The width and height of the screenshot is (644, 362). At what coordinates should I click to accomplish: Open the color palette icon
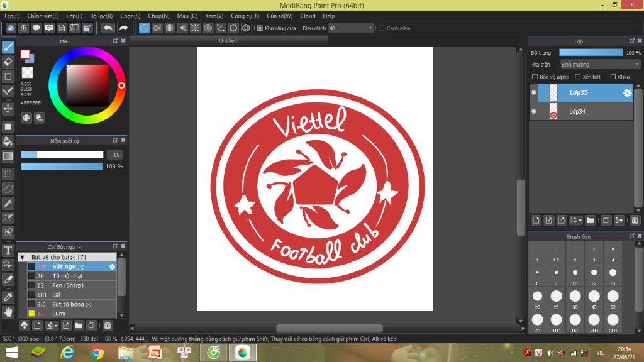(x=26, y=118)
